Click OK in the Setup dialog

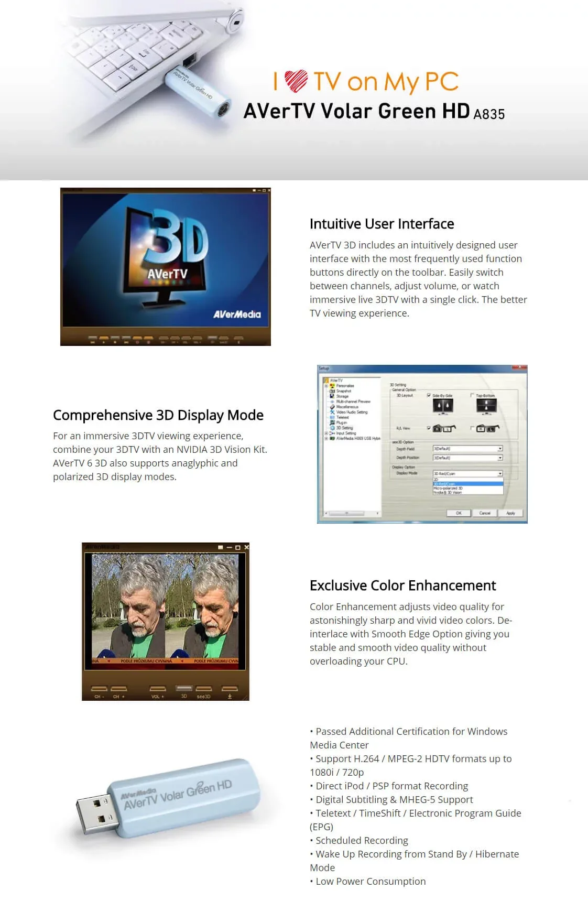coord(459,513)
